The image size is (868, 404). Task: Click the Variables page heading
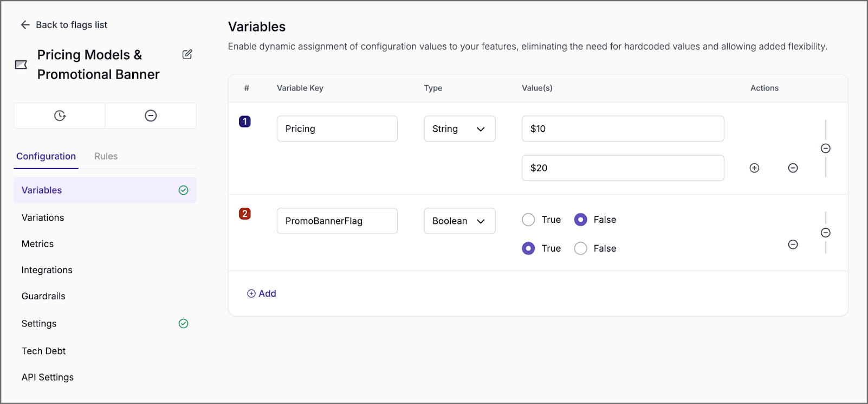coord(257,27)
